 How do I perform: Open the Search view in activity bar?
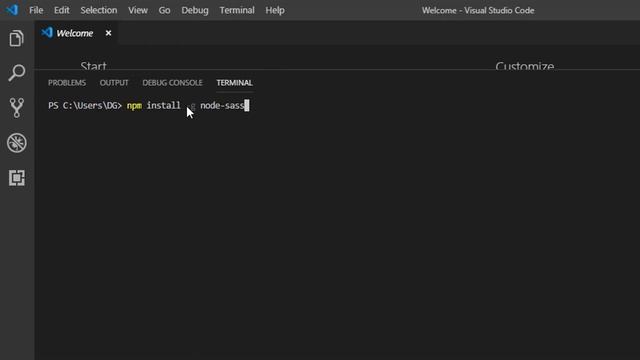coord(16,73)
